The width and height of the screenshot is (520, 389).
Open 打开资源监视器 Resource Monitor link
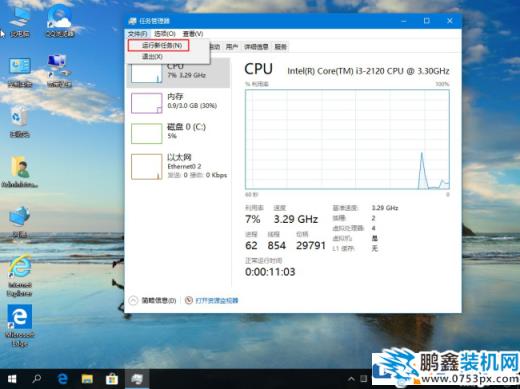(x=217, y=300)
